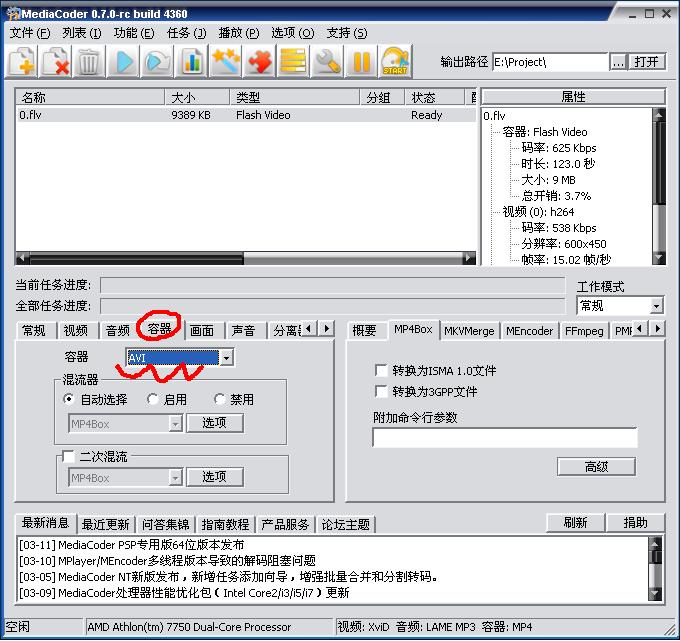Switch to the 概要 tab
This screenshot has height=641, width=680.
364,330
